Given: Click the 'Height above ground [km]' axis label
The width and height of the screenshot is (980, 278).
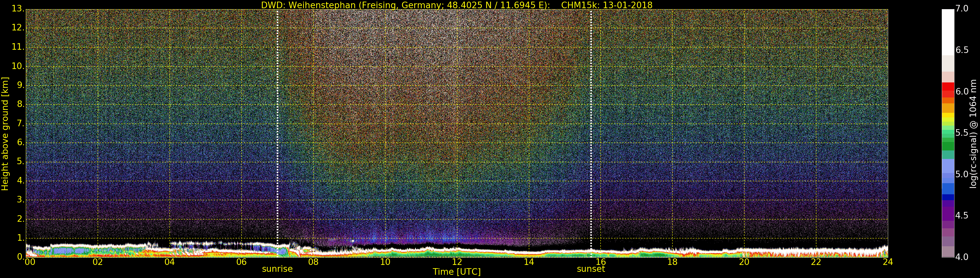Looking at the screenshot, I should pos(5,134).
